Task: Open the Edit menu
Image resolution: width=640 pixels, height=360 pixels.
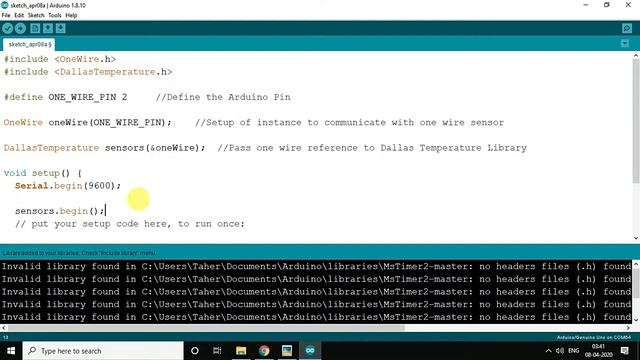Action: pos(19,16)
